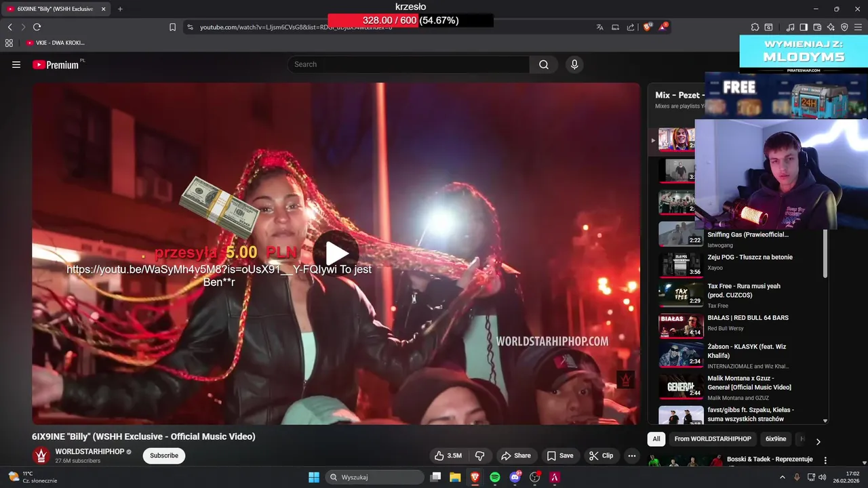This screenshot has width=868, height=488.
Task: Share the 6IX9INE Billy video
Action: pyautogui.click(x=515, y=455)
